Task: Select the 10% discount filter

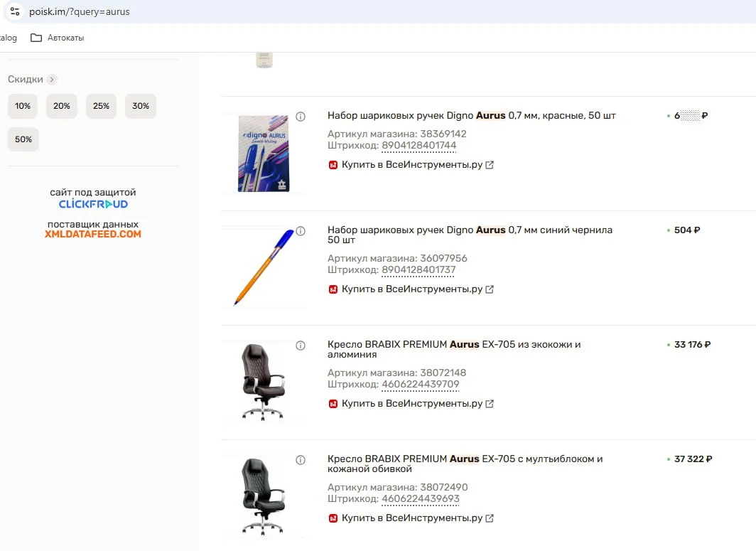Action: click(x=23, y=106)
